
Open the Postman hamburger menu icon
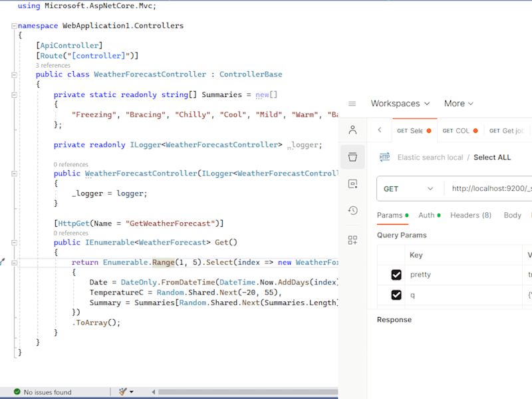pos(352,104)
